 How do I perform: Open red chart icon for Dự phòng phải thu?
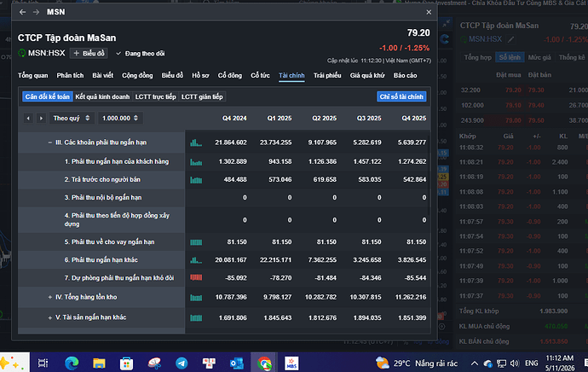[196, 278]
